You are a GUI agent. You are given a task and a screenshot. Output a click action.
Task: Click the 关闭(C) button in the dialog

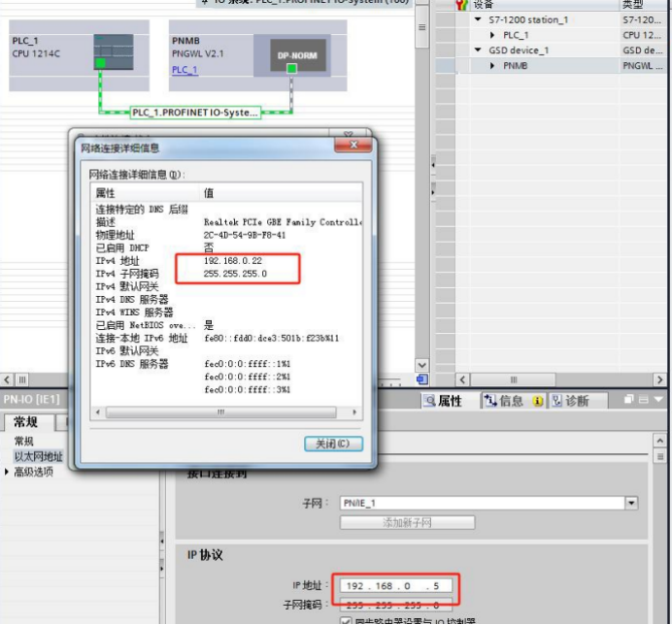click(333, 444)
